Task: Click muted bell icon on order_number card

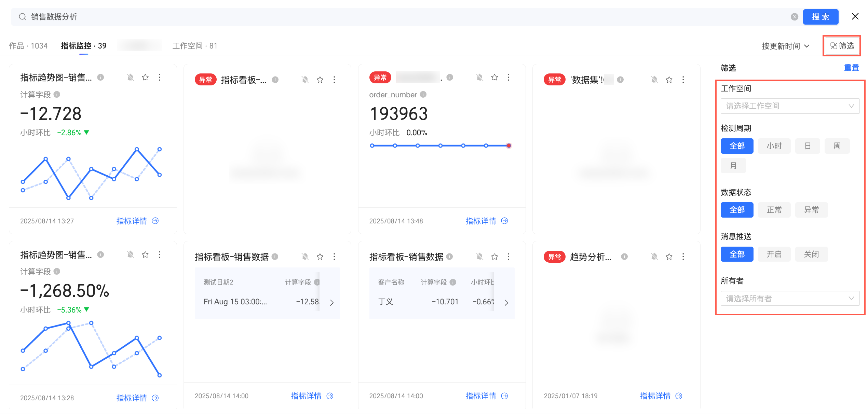Action: (480, 78)
